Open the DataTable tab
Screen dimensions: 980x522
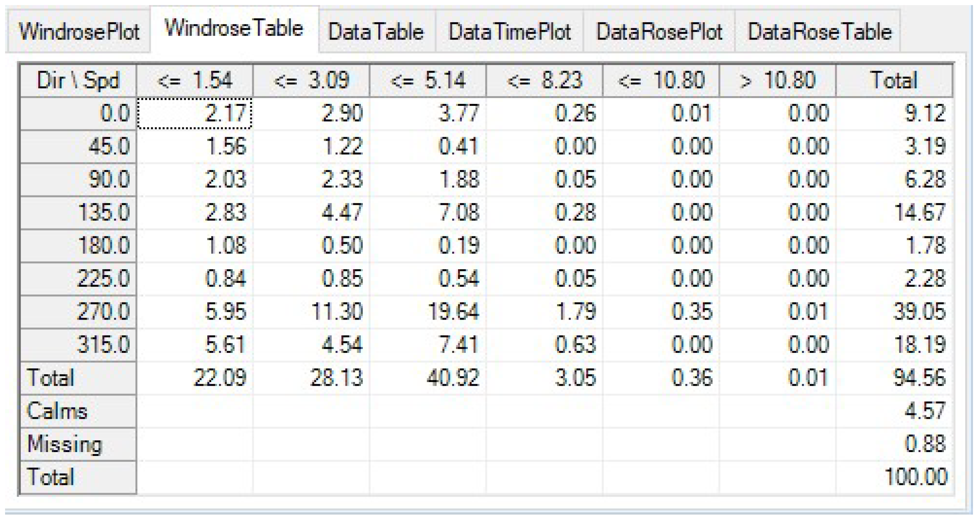pyautogui.click(x=376, y=32)
